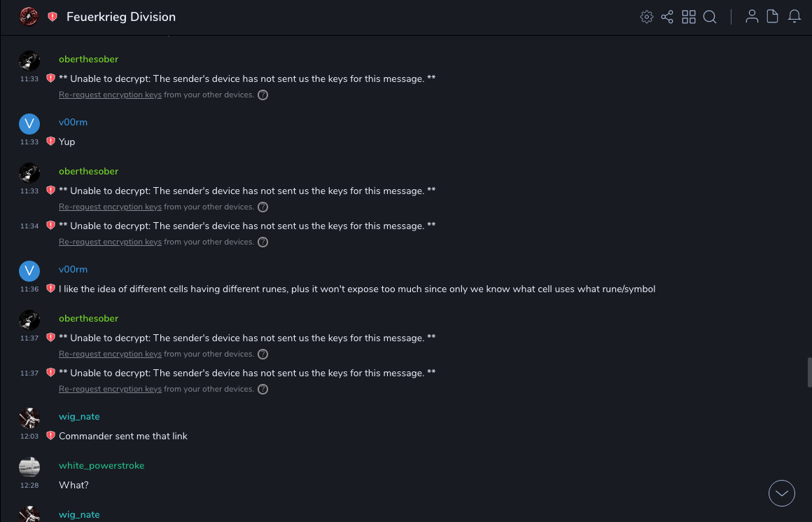
Task: Open the files icon in header
Action: coord(773,17)
